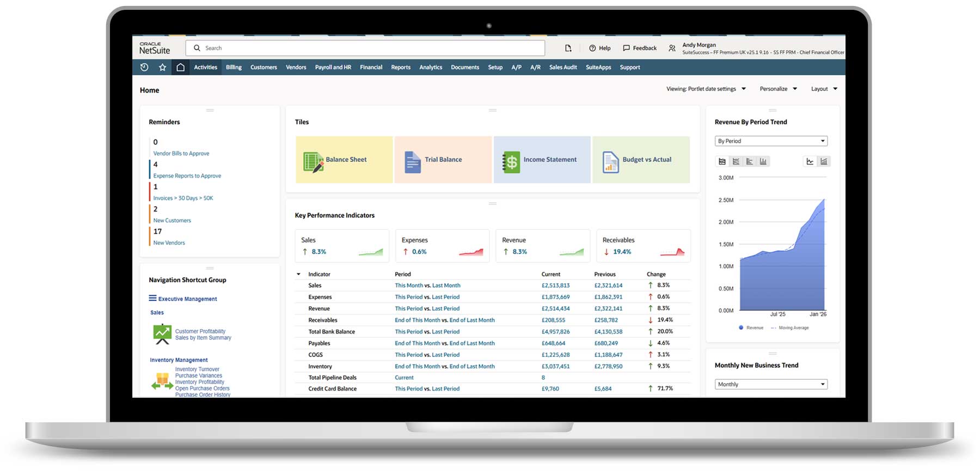Screen dimensions: 980x473
Task: Open the Shortcuts star icon
Action: tap(162, 67)
